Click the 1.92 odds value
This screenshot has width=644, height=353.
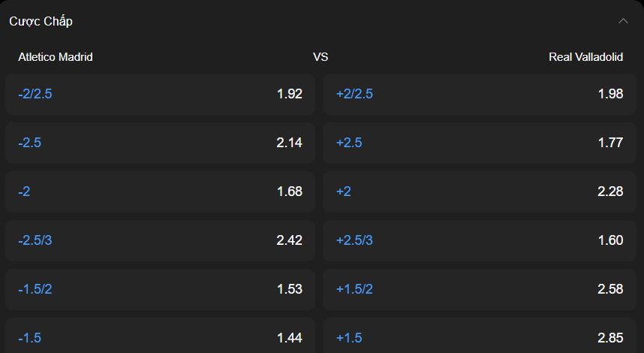coord(290,94)
